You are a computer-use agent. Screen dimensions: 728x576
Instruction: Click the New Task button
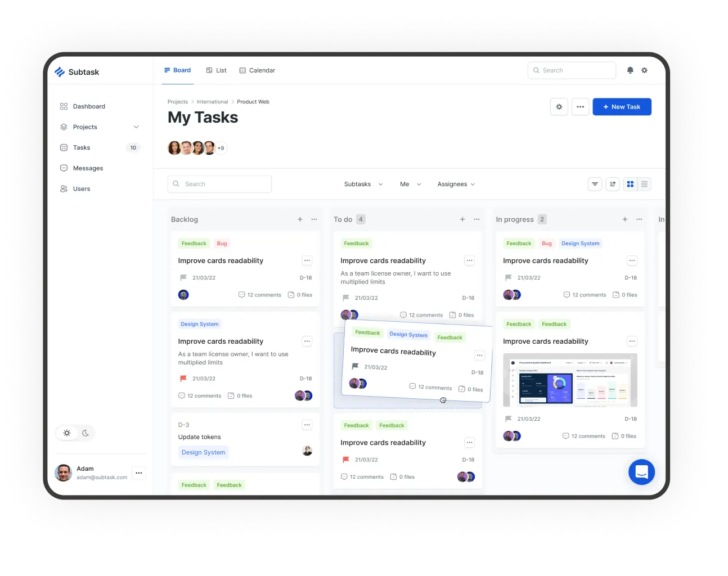(x=622, y=106)
